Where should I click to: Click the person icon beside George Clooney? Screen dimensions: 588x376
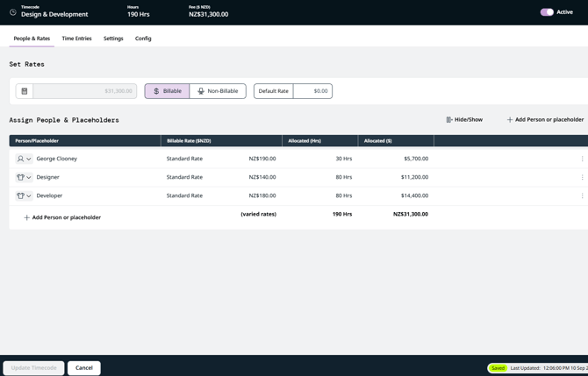click(21, 159)
